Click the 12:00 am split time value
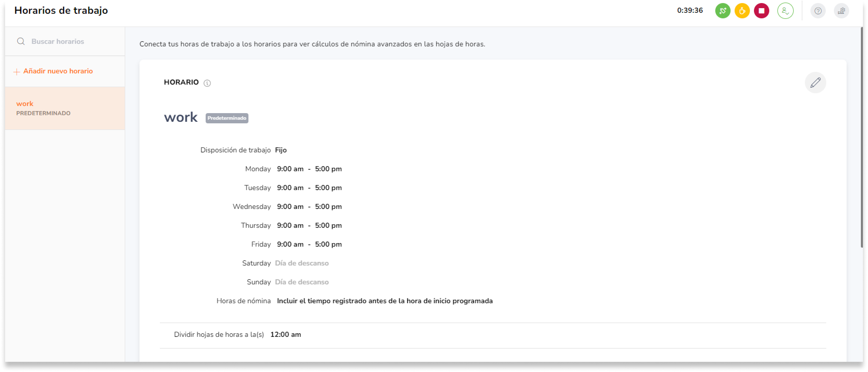The image size is (868, 372). pyautogui.click(x=285, y=335)
